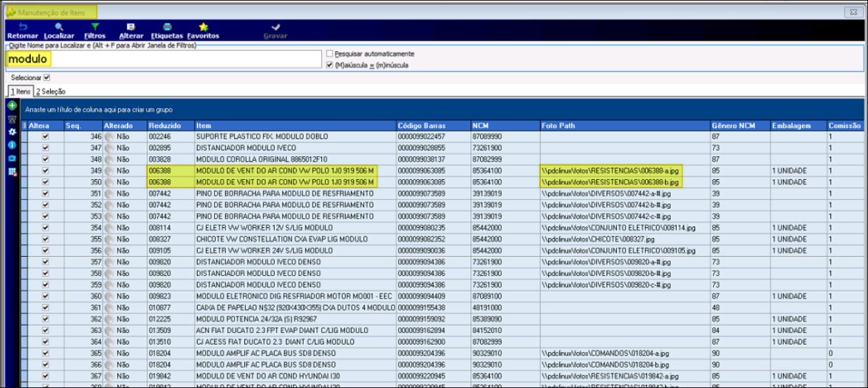868x388 pixels.
Task: Uncheck Altera checkbox in row 363
Action: [45, 330]
